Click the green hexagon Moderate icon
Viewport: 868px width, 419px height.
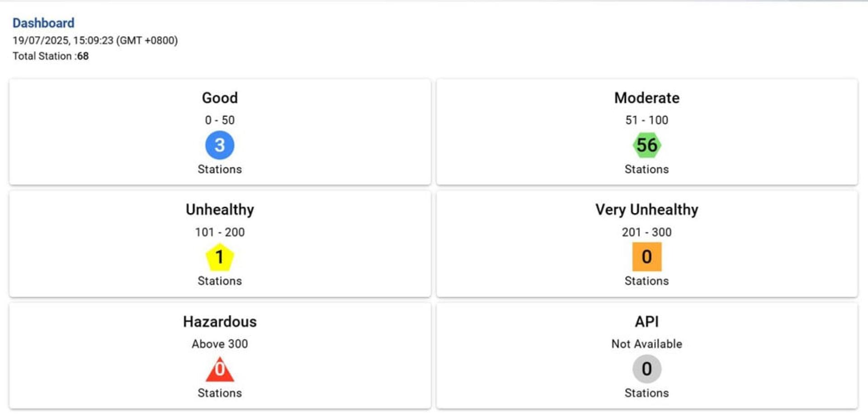point(646,145)
